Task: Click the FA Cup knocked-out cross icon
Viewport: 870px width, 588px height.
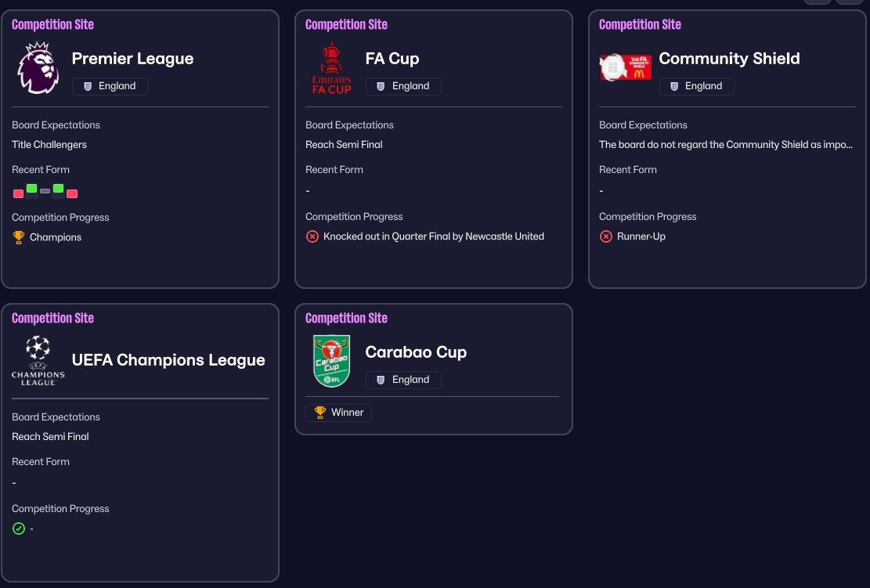Action: coord(312,236)
